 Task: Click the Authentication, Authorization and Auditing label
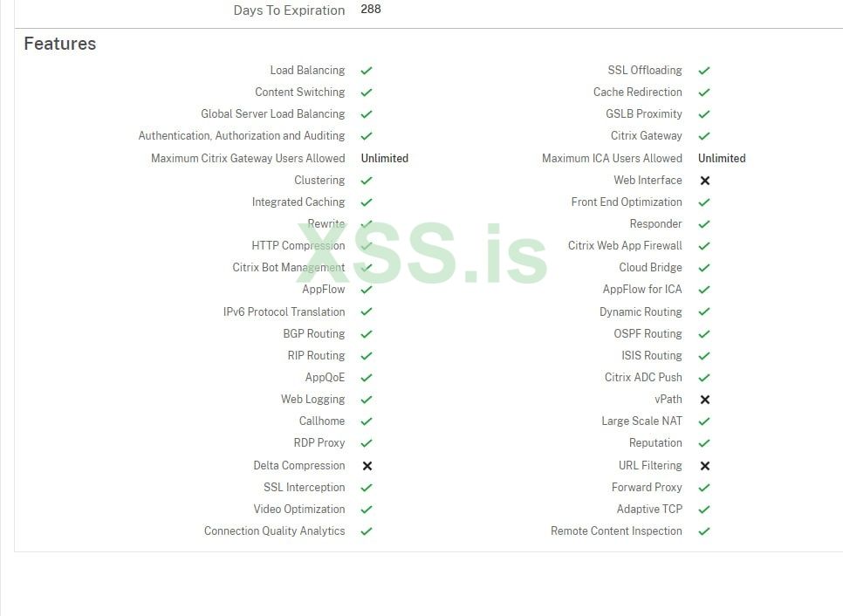point(242,136)
